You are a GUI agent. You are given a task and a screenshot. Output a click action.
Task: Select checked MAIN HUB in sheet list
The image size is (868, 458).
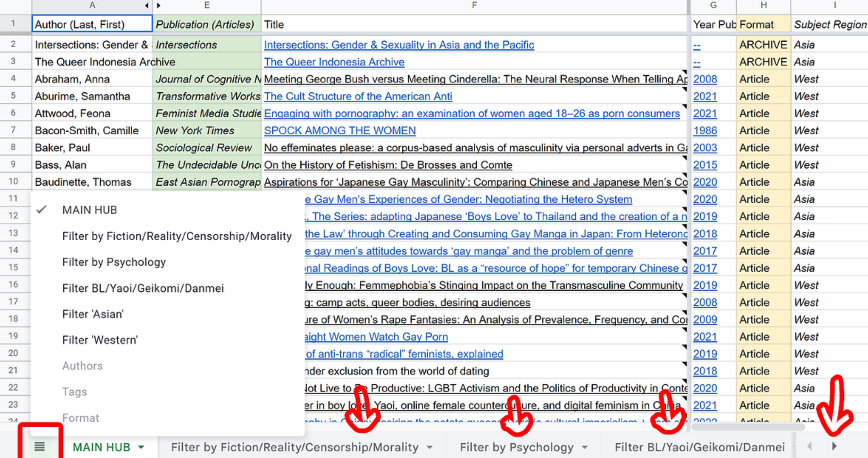pos(90,210)
